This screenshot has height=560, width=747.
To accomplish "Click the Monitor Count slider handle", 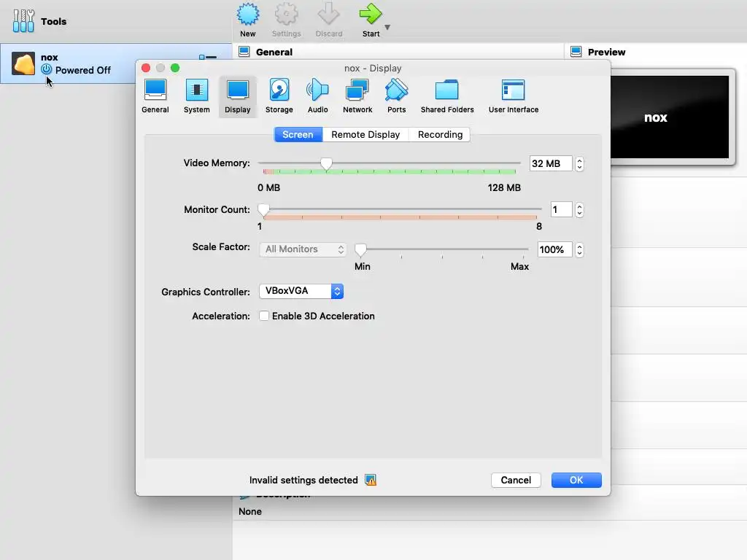I will pyautogui.click(x=263, y=210).
